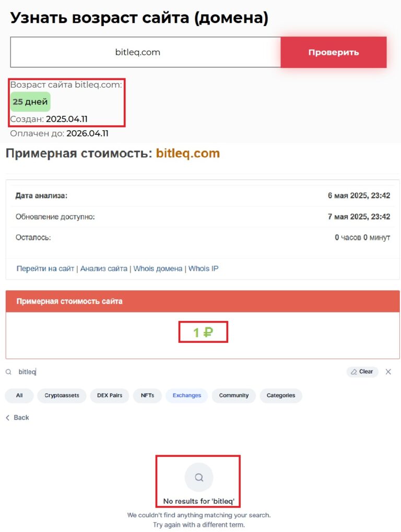Click the orange bitleq.com heading link
The width and height of the screenshot is (401, 532).
coord(188,154)
